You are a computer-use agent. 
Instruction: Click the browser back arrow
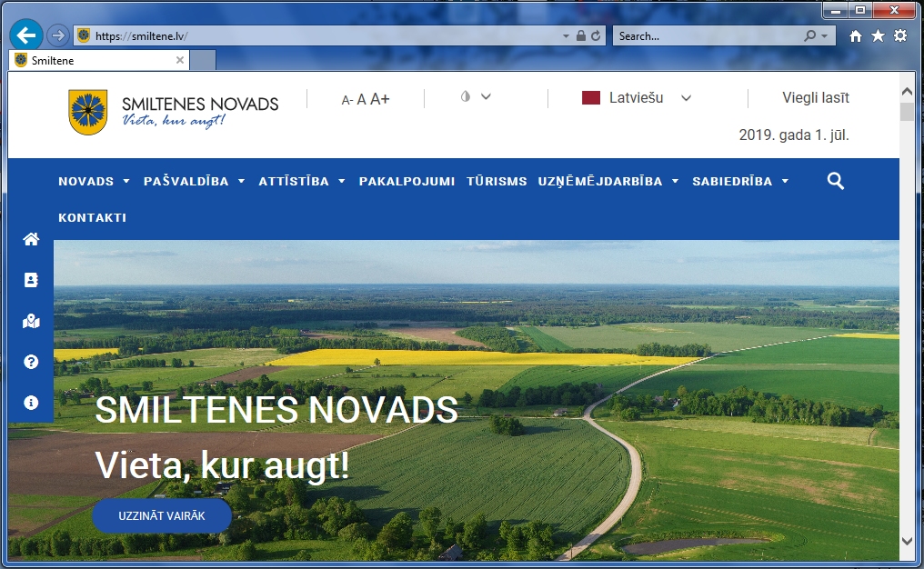(x=25, y=35)
